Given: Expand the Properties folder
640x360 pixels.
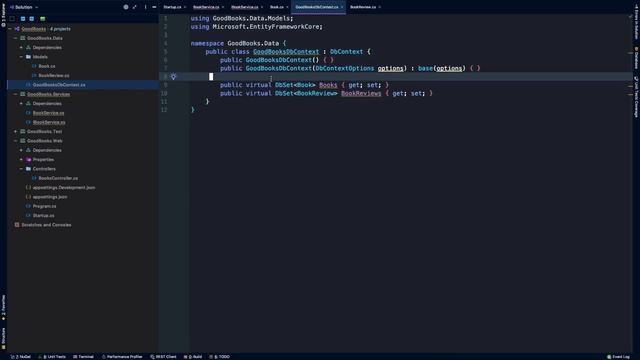Looking at the screenshot, I should pyautogui.click(x=21, y=160).
